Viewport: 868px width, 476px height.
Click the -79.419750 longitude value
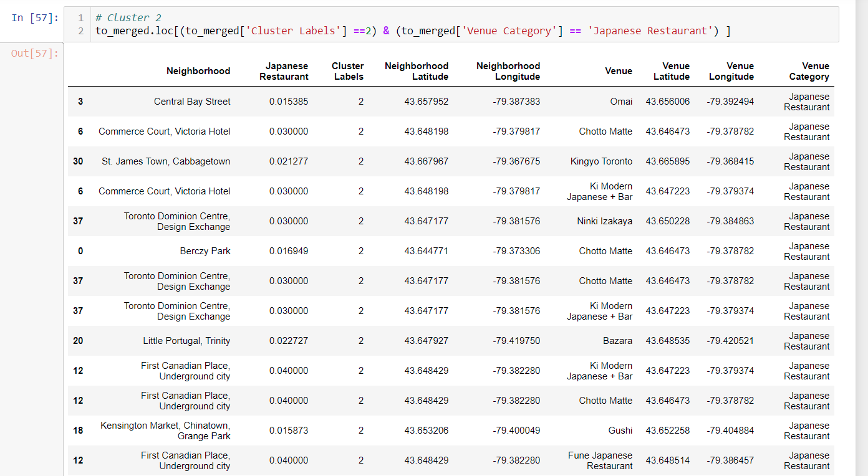(516, 341)
